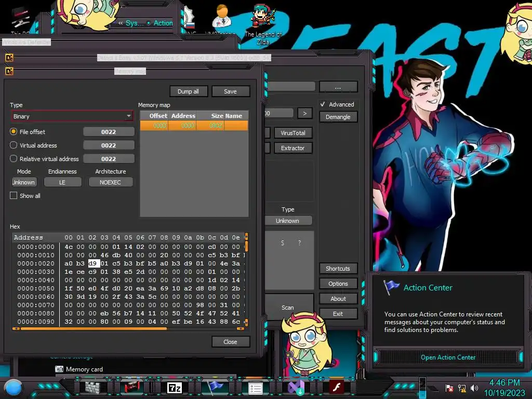Click the Address column header in memory map
The width and height of the screenshot is (532, 399).
coord(183,116)
